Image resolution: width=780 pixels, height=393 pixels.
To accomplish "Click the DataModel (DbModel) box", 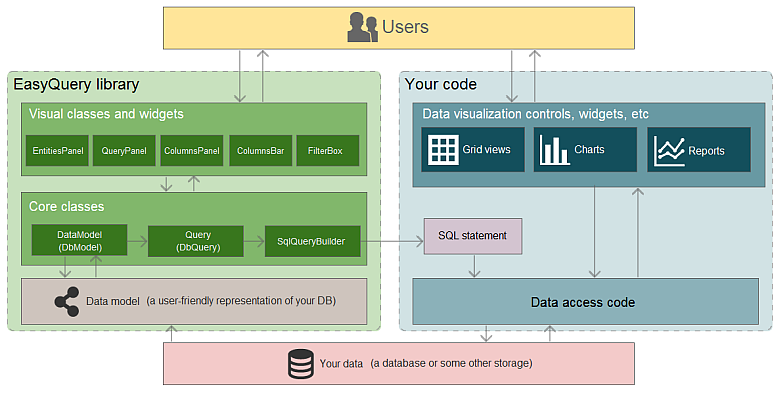I will coord(79,240).
